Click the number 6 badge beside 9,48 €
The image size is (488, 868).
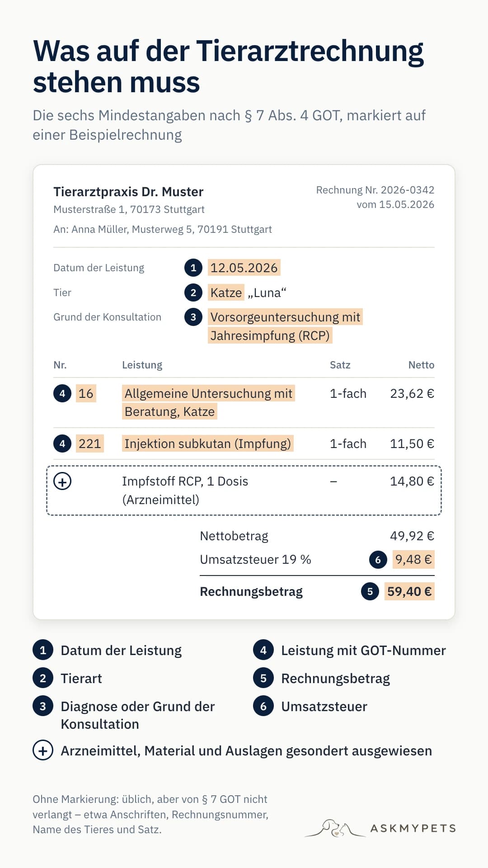click(378, 560)
